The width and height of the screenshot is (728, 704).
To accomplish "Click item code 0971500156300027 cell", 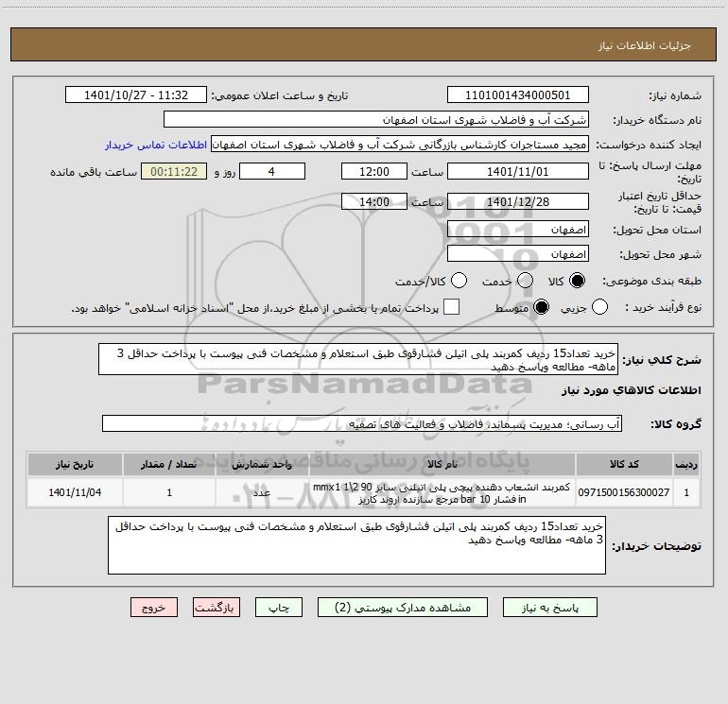I will 624,492.
